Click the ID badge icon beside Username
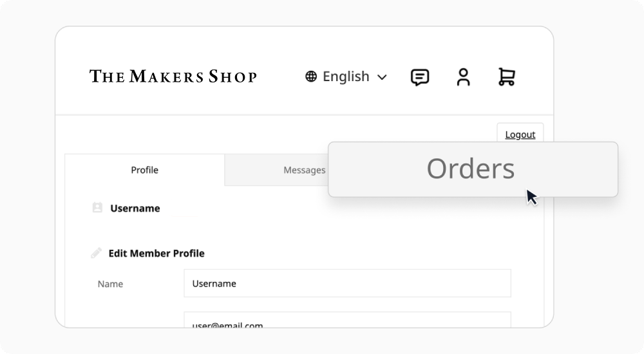 pyautogui.click(x=97, y=208)
